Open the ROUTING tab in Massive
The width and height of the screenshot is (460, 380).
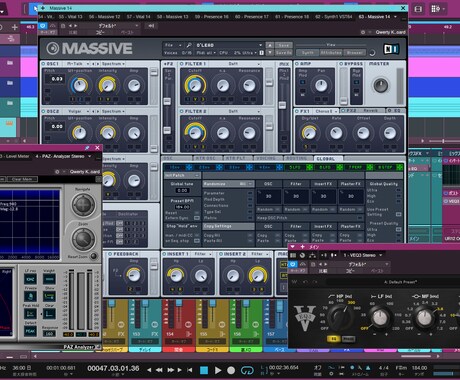[x=298, y=158]
